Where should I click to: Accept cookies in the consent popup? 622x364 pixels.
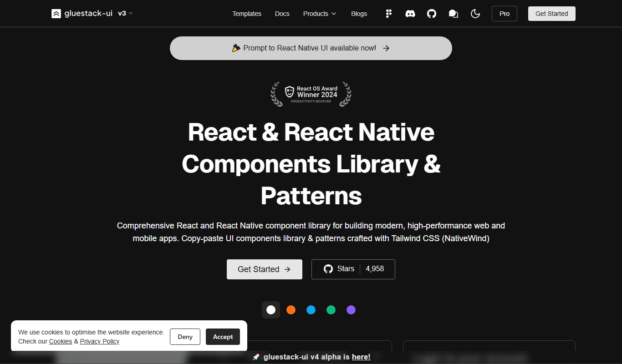223,337
